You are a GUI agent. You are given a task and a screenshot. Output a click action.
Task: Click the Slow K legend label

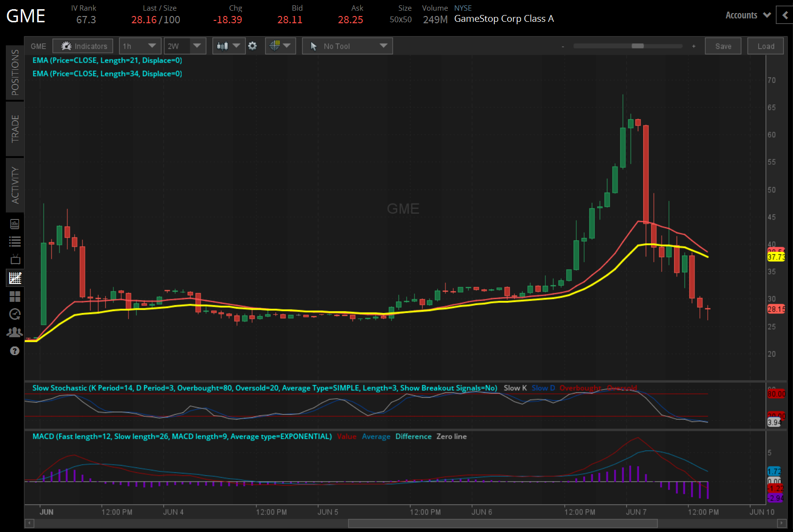(515, 388)
